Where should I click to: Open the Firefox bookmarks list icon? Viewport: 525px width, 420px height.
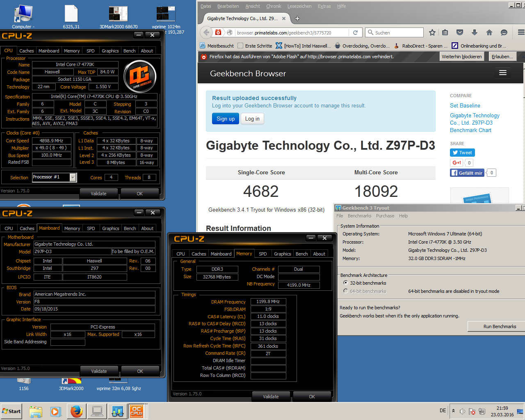(445, 32)
